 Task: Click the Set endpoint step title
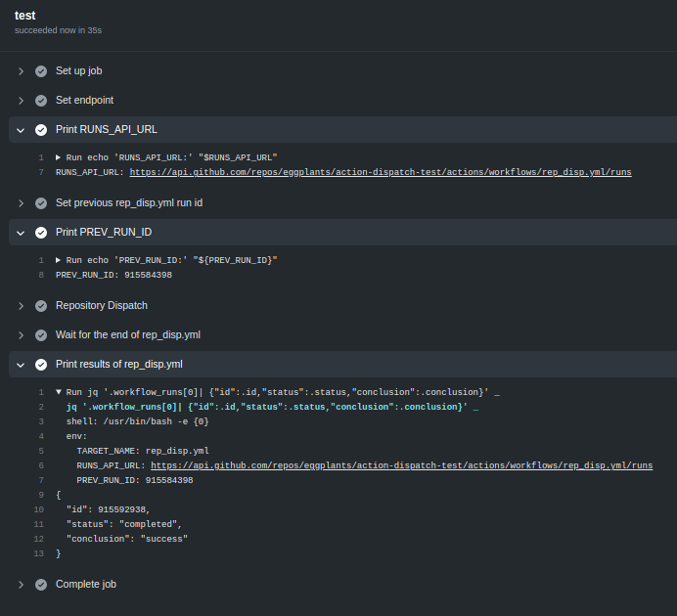click(x=84, y=100)
